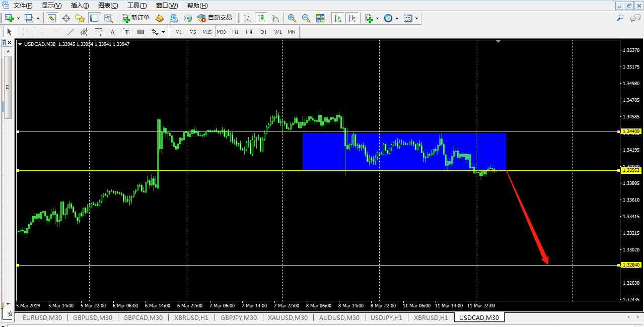Viewport: 644px width, 327px height.
Task: Open the templates icon
Action: (408, 18)
